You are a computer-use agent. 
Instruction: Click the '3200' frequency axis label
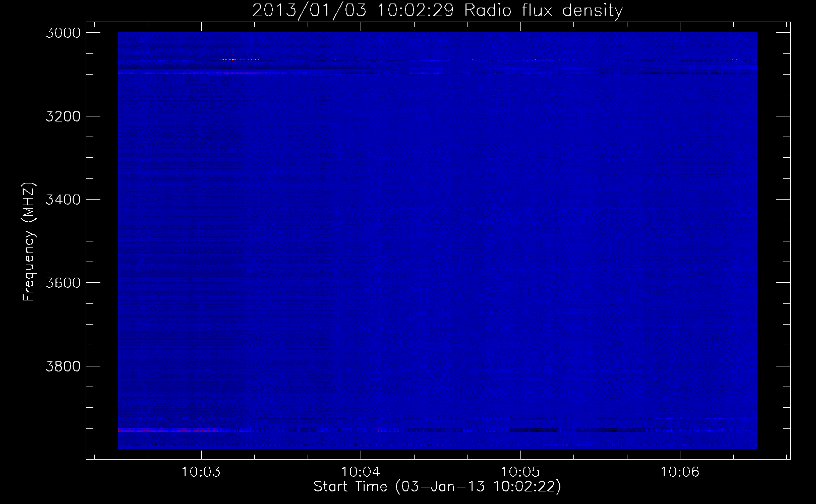point(63,116)
